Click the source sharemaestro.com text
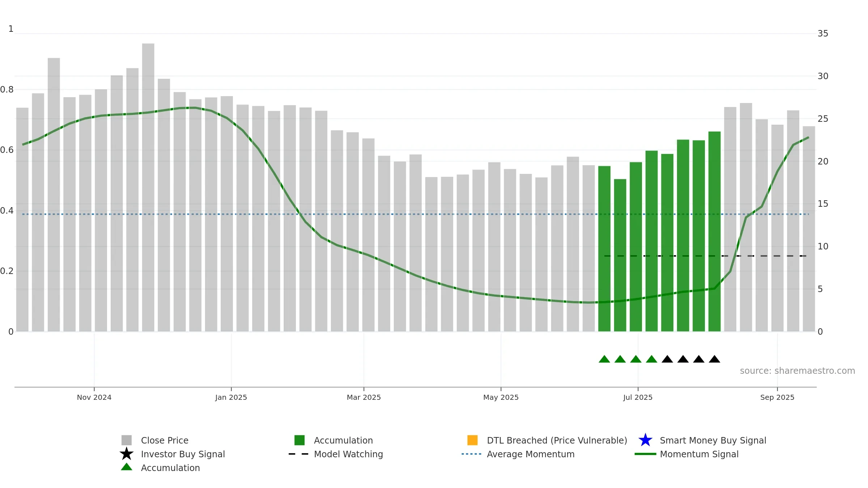The width and height of the screenshot is (868, 488). tap(797, 371)
